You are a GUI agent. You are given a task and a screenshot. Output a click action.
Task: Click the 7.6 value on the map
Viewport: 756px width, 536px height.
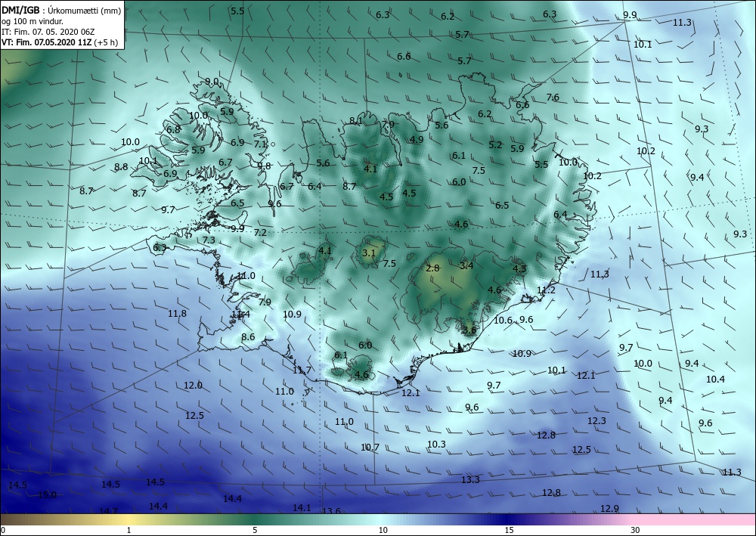(553, 98)
